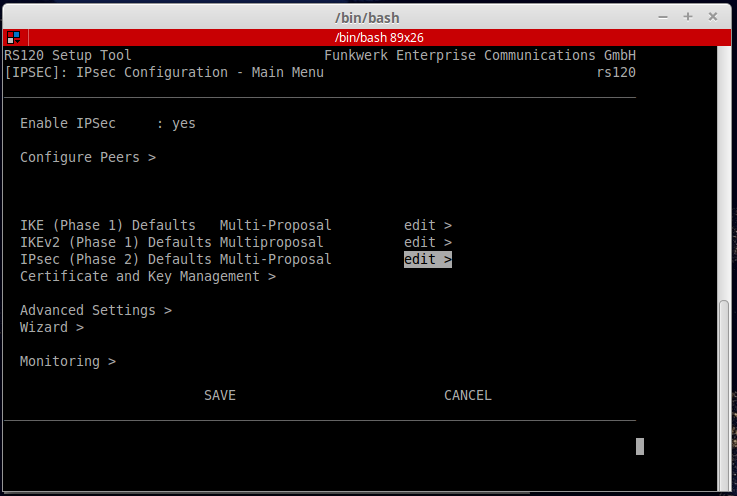The height and width of the screenshot is (496, 737).
Task: Open Certificate and Key Management
Action: (x=147, y=277)
